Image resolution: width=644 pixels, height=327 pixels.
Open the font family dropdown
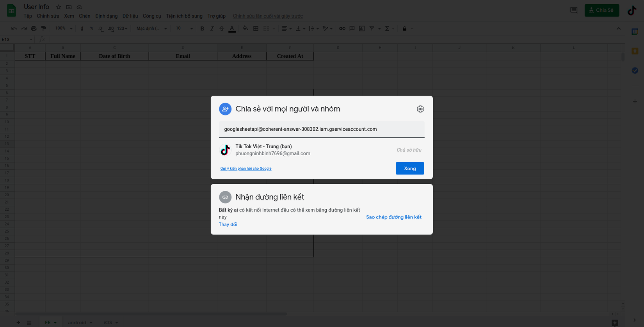tap(152, 28)
